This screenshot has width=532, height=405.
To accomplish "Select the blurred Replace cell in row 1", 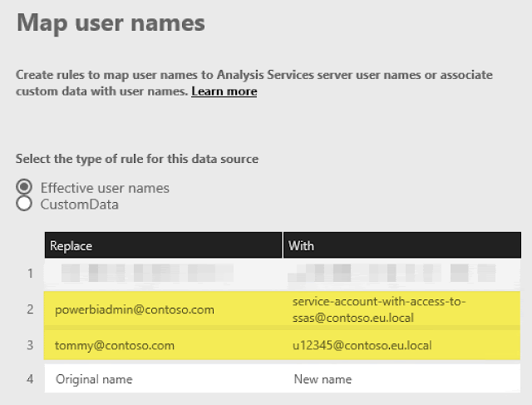I will [x=163, y=272].
